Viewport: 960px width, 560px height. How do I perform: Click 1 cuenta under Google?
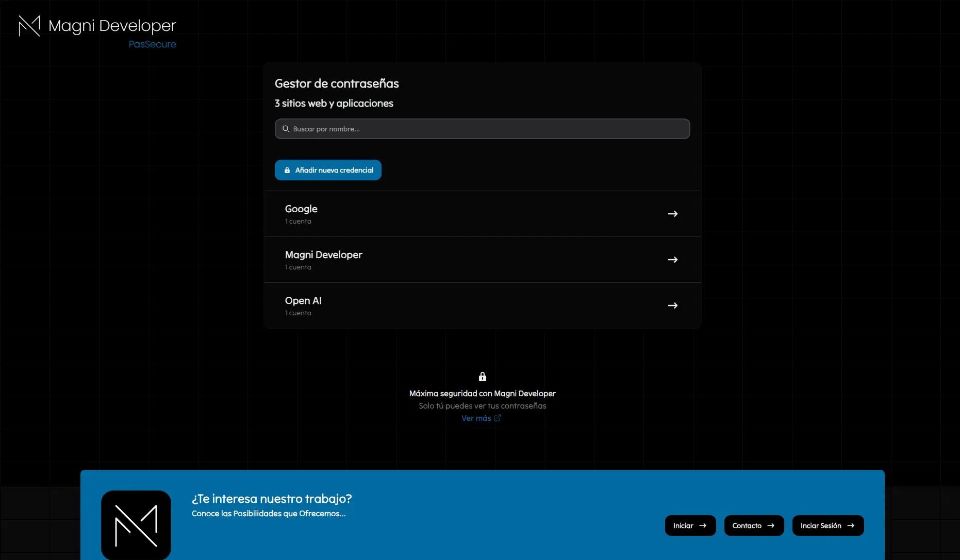[x=298, y=222]
